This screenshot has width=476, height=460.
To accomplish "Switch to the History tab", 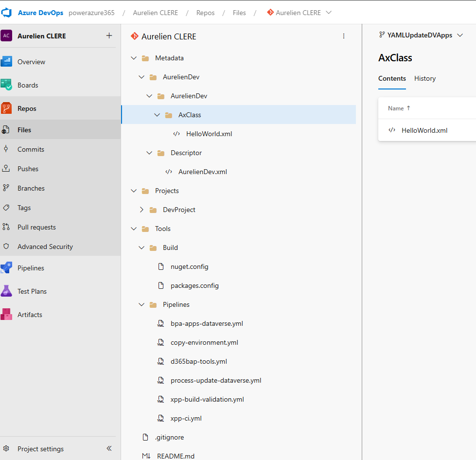I will (x=424, y=78).
